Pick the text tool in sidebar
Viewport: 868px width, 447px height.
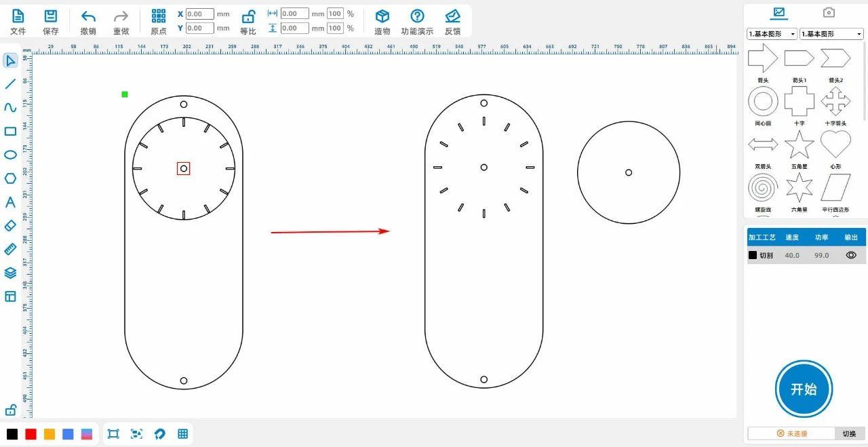tap(10, 202)
